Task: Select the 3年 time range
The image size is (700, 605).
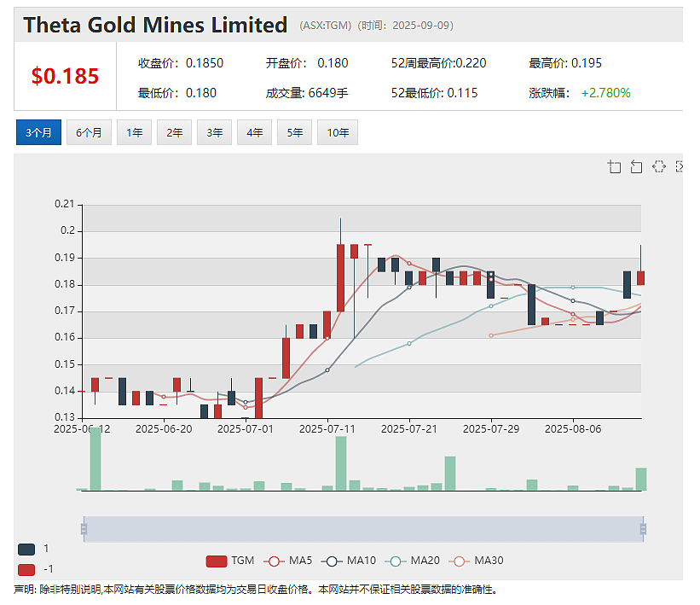Action: [214, 132]
